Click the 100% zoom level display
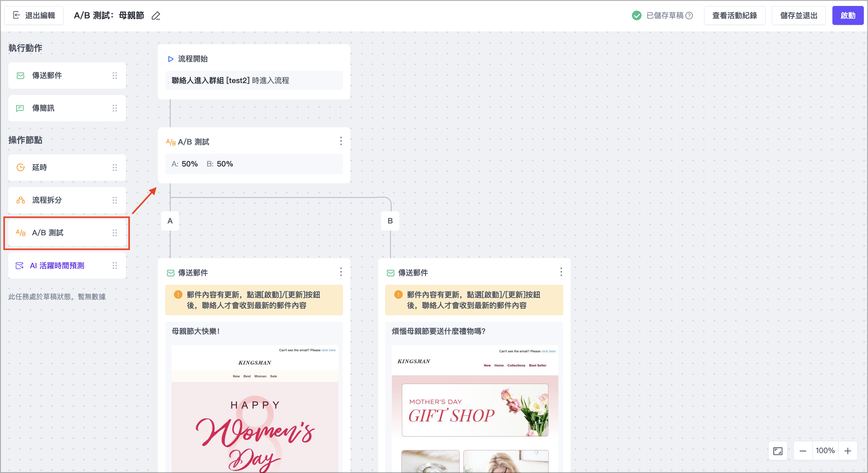 [x=825, y=451]
